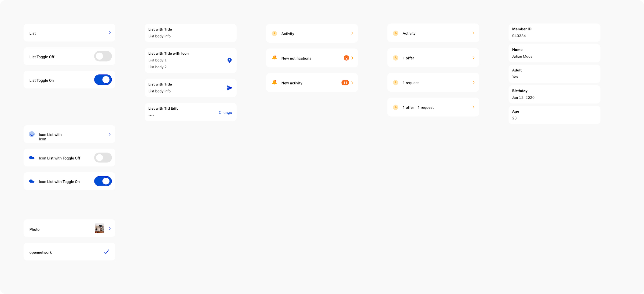The height and width of the screenshot is (294, 644).
Task: Turn on Icon List with Toggle Off
Action: point(103,158)
